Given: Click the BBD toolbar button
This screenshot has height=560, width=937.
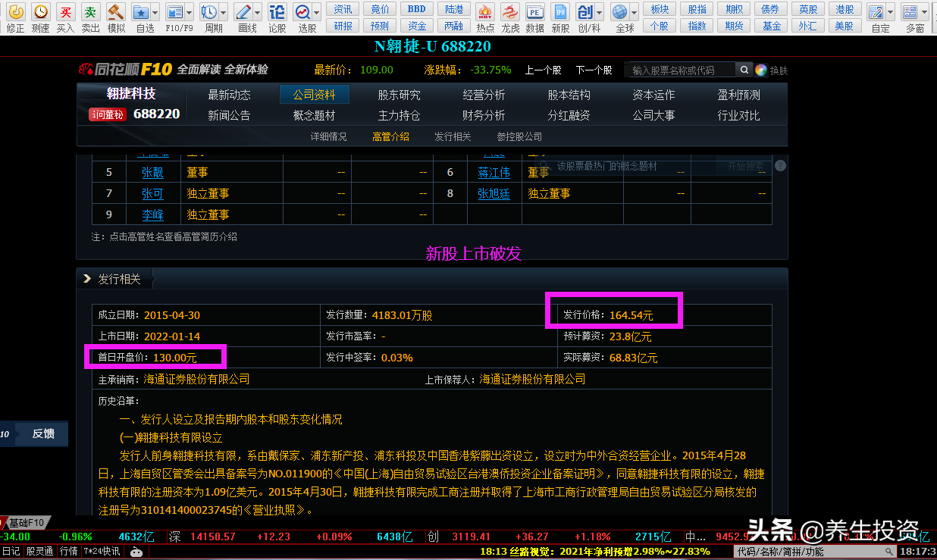Looking at the screenshot, I should coord(416,9).
